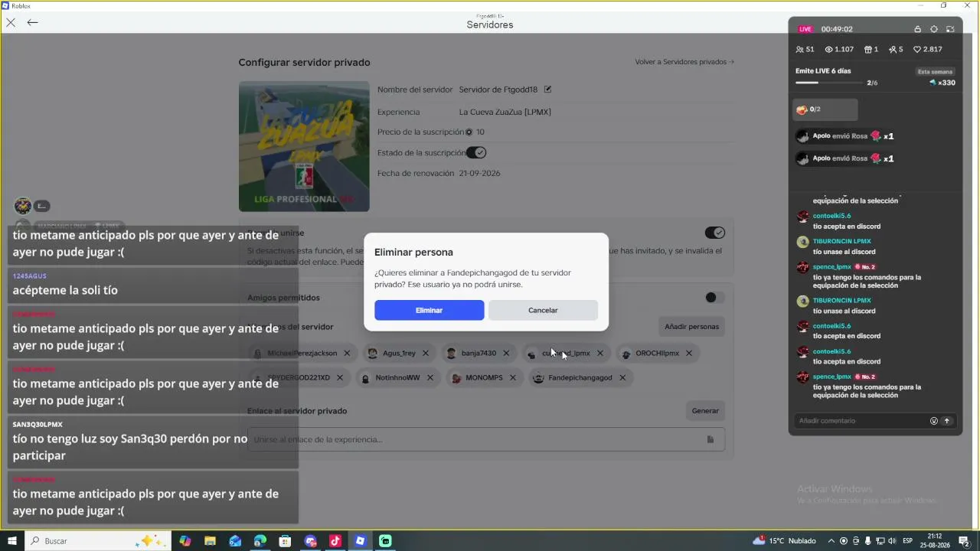Click the gift icon showing 1
The width and height of the screenshot is (980, 551).
tap(868, 50)
